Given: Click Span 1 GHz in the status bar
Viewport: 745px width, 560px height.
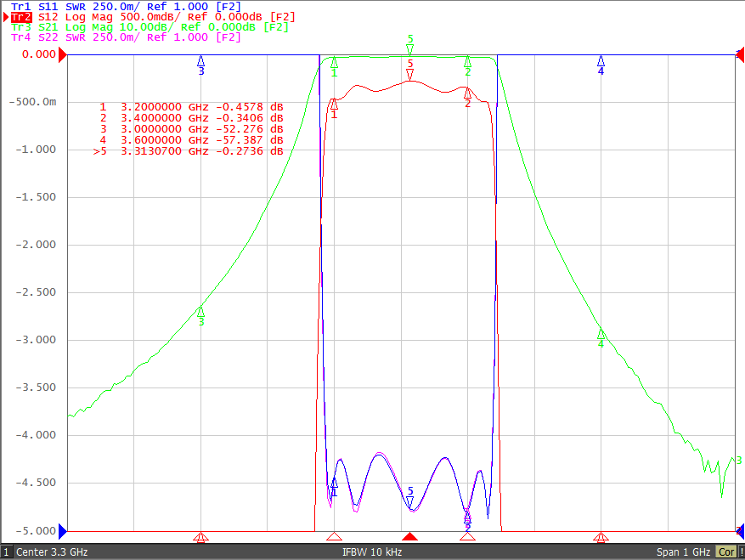Looking at the screenshot, I should (683, 552).
